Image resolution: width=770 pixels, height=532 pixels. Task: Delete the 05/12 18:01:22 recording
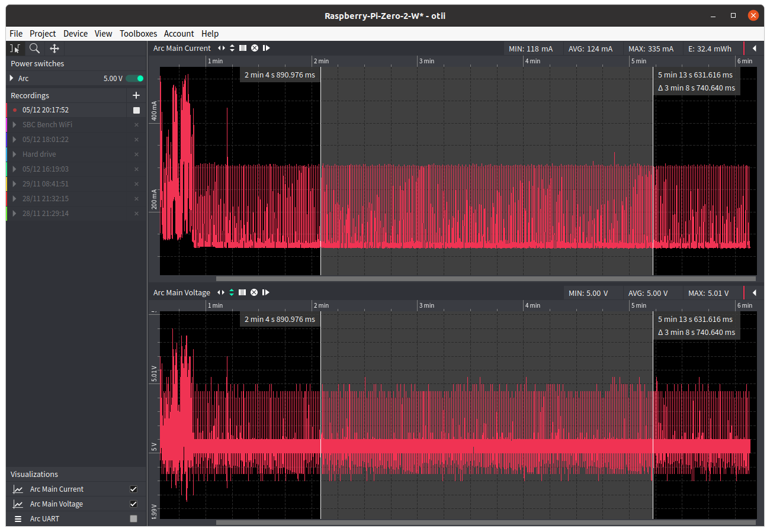click(x=136, y=140)
